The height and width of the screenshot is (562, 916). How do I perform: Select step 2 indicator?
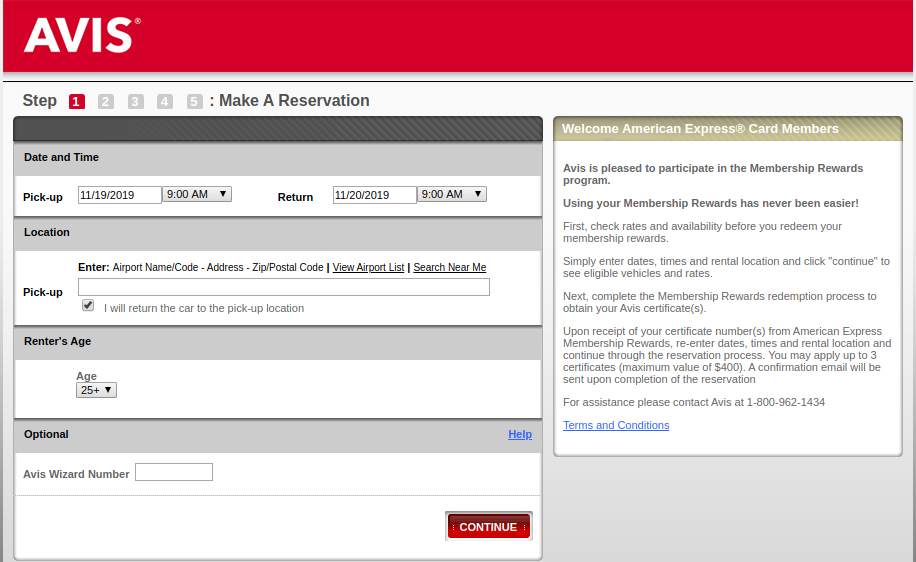106,101
